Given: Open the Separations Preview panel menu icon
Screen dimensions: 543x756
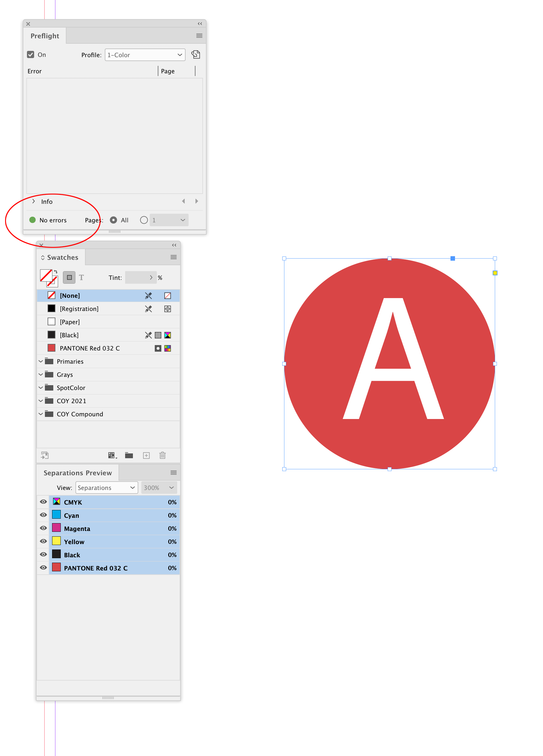Looking at the screenshot, I should click(x=173, y=472).
